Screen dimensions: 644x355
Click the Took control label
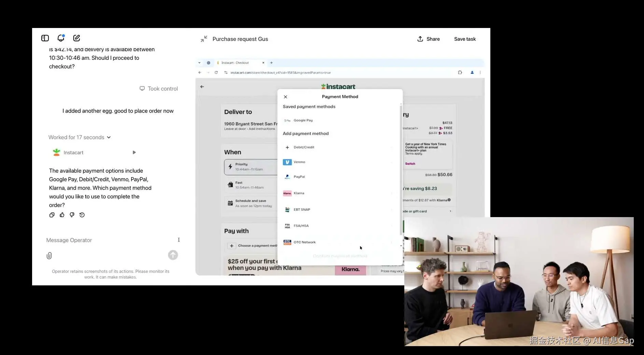(159, 89)
